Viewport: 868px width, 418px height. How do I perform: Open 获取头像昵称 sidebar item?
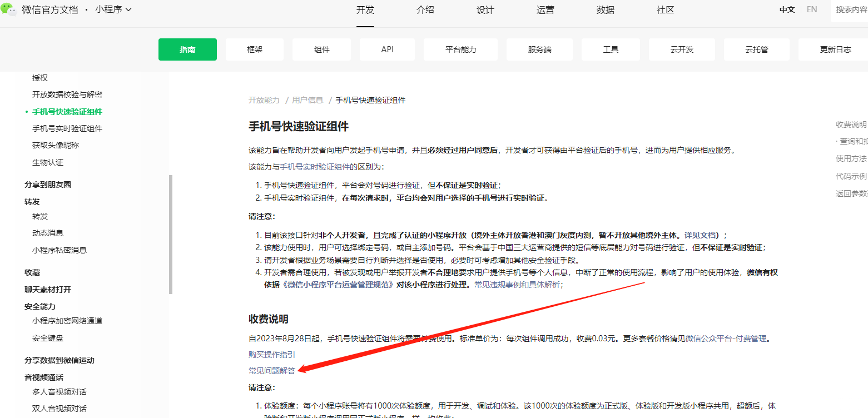click(56, 145)
